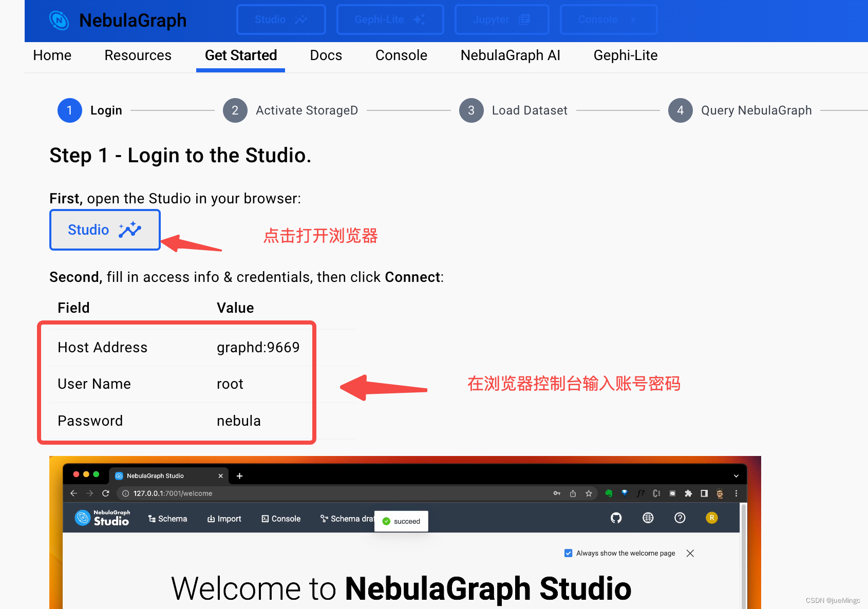Click the Studio page vertical scrollbar
The image size is (868, 609).
point(743,556)
